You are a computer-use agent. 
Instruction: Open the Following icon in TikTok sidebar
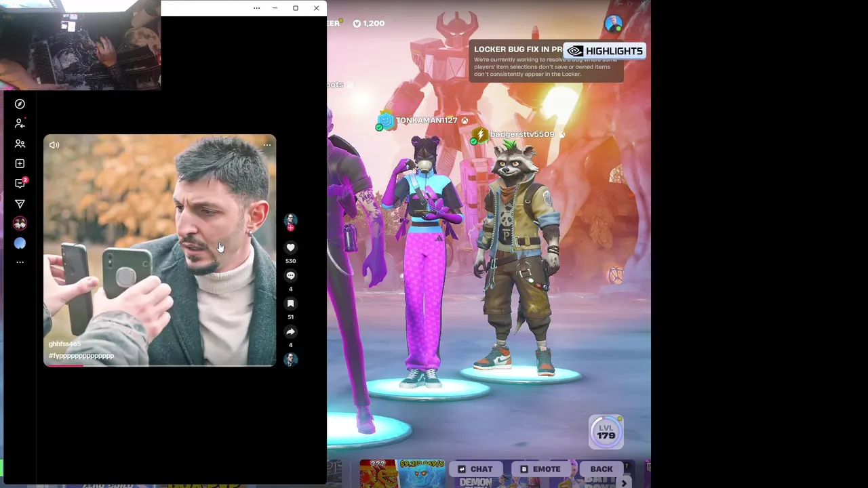20,123
